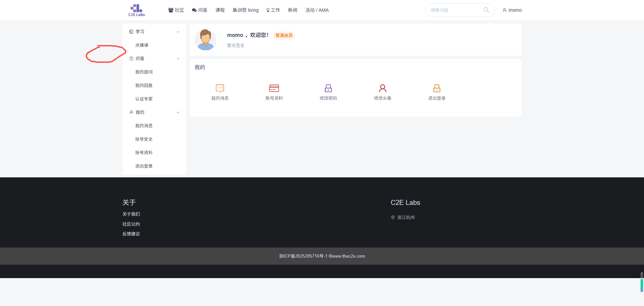Collapse the 问答 sidebar section
The width and height of the screenshot is (644, 306).
coord(178,59)
